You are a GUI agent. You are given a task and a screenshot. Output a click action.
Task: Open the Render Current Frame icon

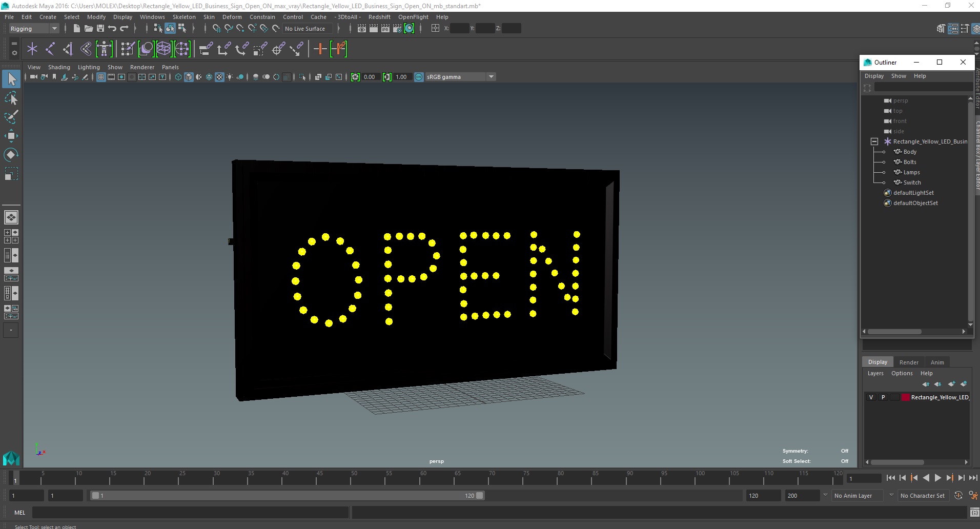373,29
